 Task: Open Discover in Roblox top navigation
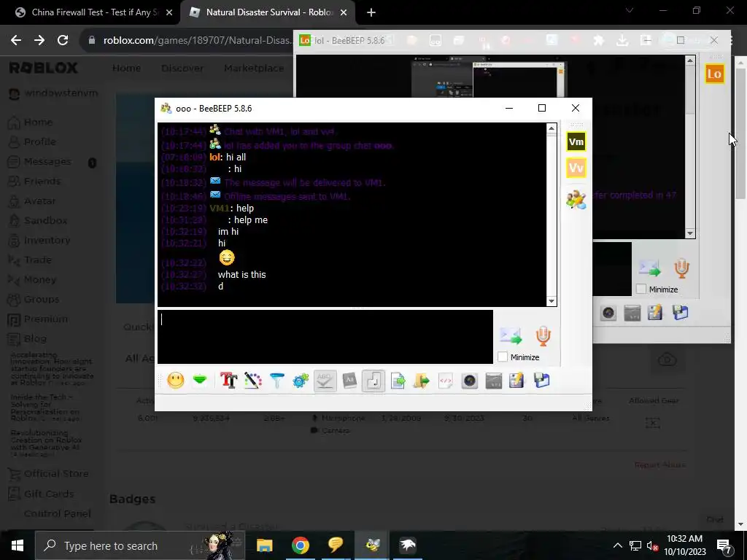point(182,68)
